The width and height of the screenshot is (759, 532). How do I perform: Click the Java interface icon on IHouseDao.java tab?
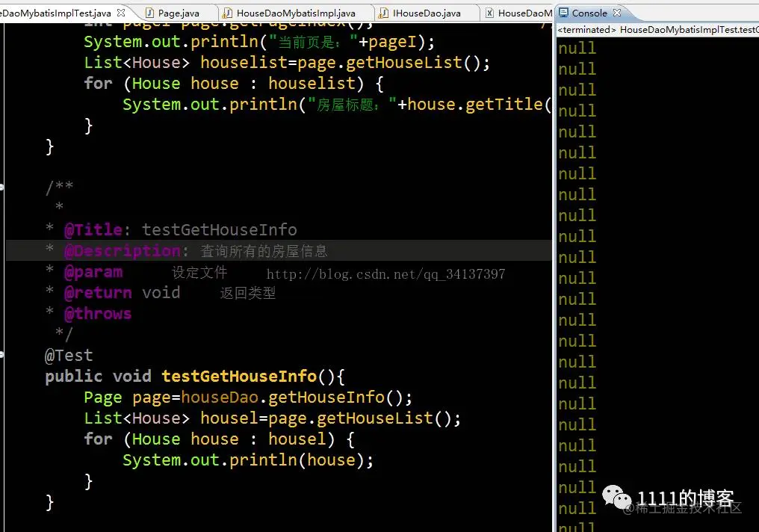coord(383,13)
